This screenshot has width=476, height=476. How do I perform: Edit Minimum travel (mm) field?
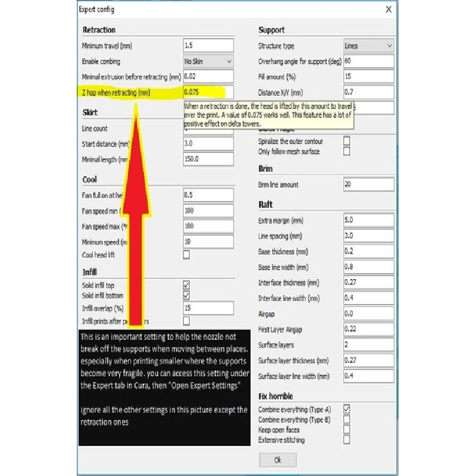click(x=208, y=46)
